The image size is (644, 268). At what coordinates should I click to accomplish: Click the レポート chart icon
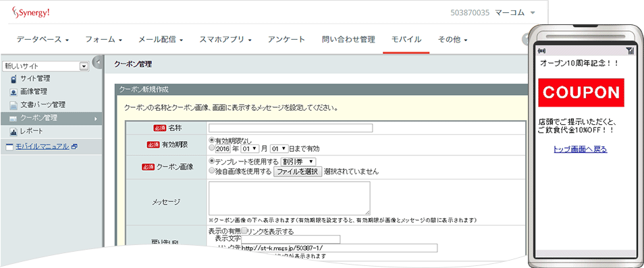pos(13,132)
